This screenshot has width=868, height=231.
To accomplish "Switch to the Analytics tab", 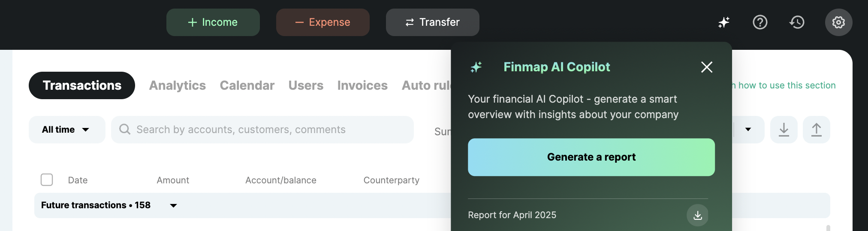I will coord(177,85).
